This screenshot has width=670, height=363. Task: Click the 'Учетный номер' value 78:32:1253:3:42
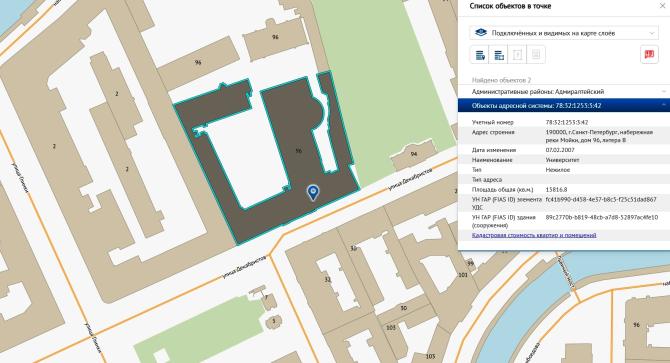(x=567, y=122)
